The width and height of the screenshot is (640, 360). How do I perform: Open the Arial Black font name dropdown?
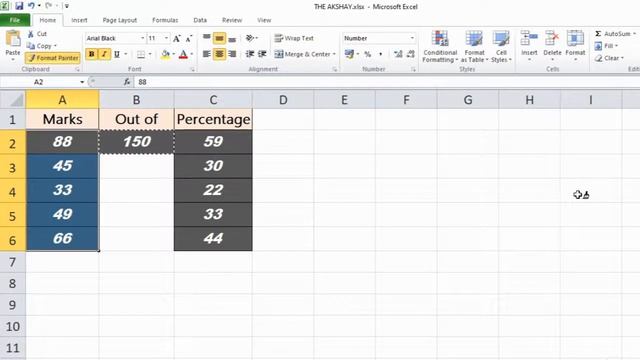pyautogui.click(x=143, y=38)
